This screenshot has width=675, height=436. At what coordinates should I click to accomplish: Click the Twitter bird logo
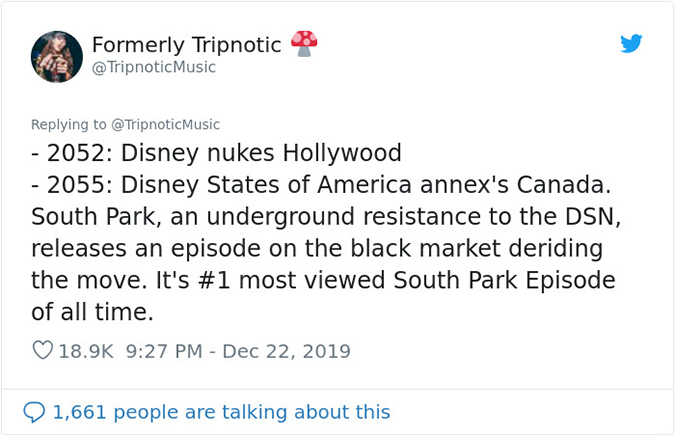[630, 44]
